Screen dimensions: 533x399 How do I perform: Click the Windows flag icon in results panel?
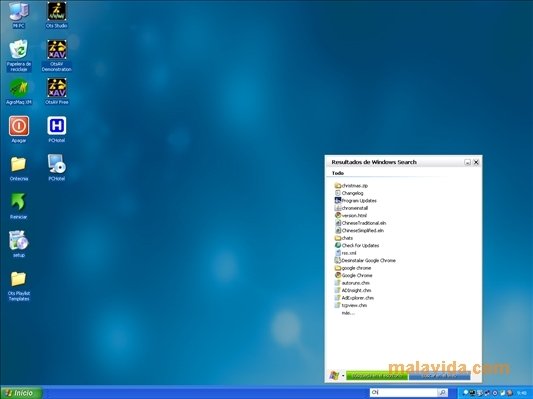[x=334, y=376]
